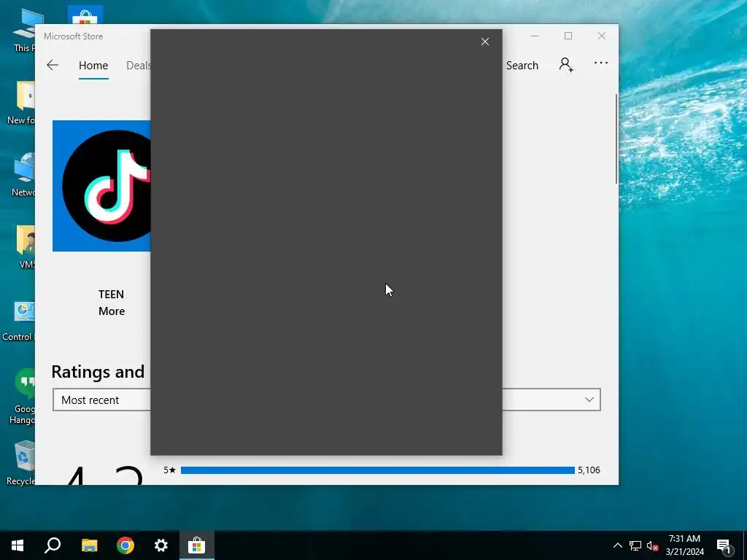Go back in Microsoft Store

(x=53, y=65)
